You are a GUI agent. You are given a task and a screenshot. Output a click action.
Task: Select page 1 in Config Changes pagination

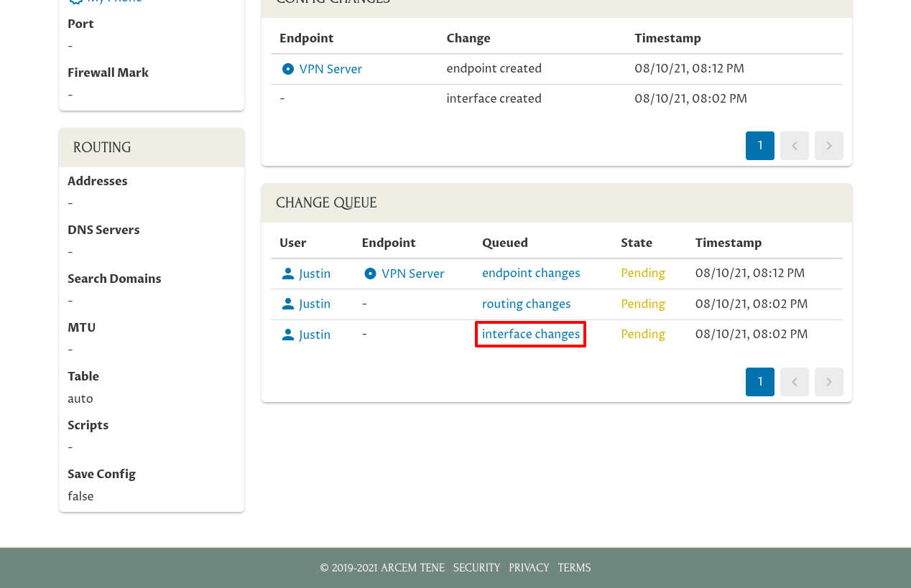(x=760, y=146)
